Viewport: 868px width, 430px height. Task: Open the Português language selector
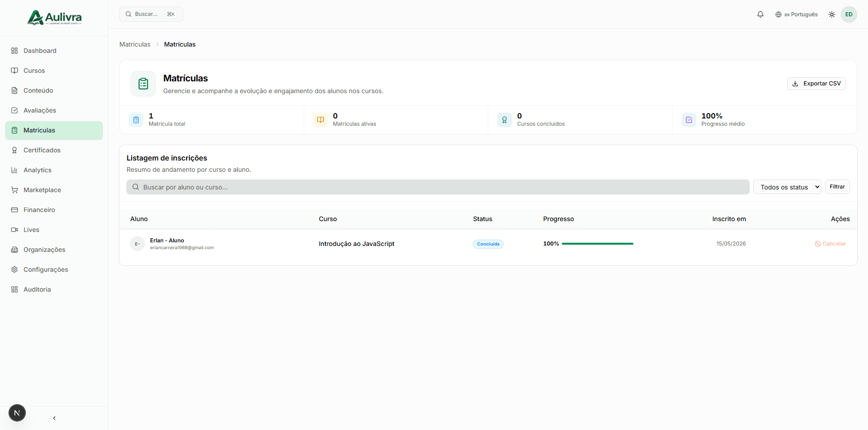[x=797, y=14]
